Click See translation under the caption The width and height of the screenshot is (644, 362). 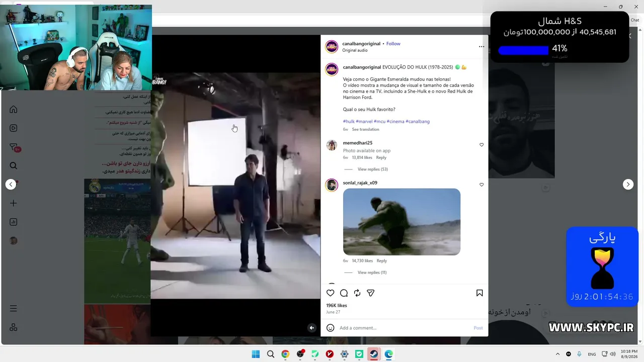[x=365, y=129]
